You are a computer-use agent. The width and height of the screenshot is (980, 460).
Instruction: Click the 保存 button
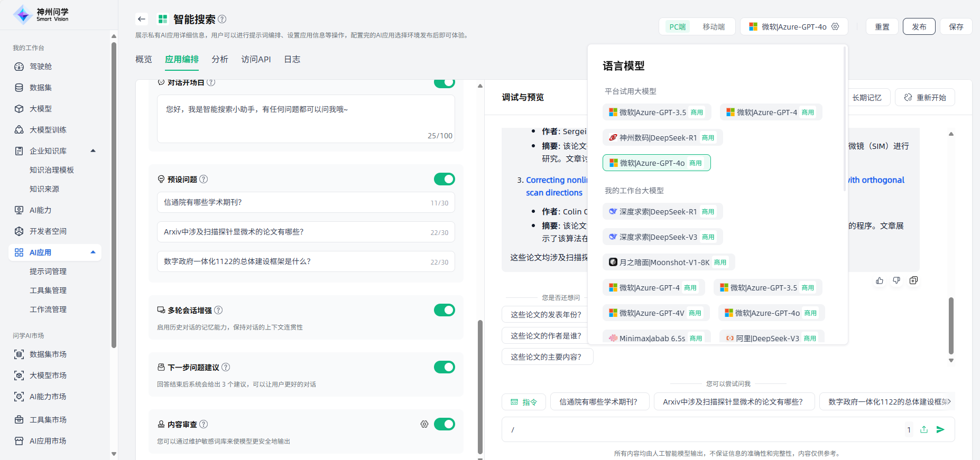[956, 26]
